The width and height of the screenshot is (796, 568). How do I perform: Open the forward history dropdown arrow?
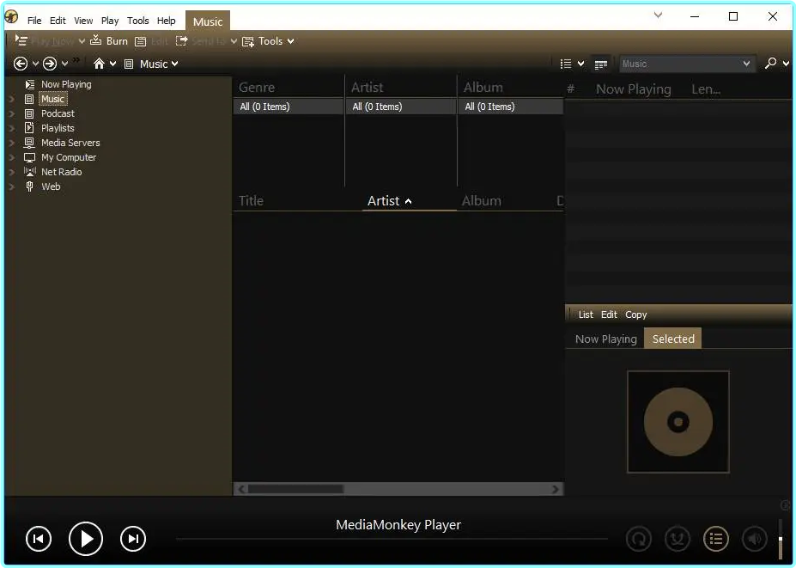click(65, 64)
